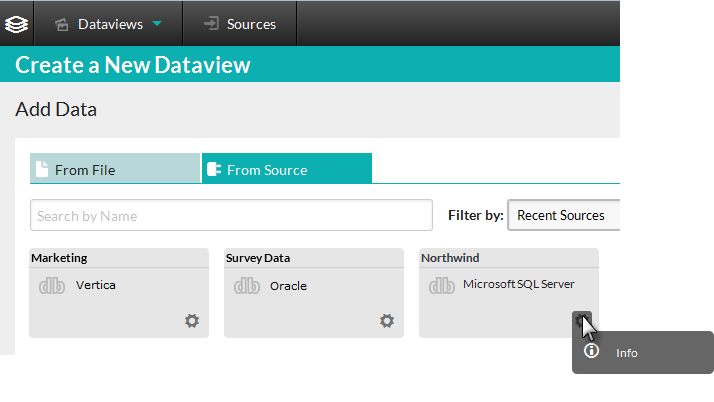Click the Sources arrow icon

point(211,23)
